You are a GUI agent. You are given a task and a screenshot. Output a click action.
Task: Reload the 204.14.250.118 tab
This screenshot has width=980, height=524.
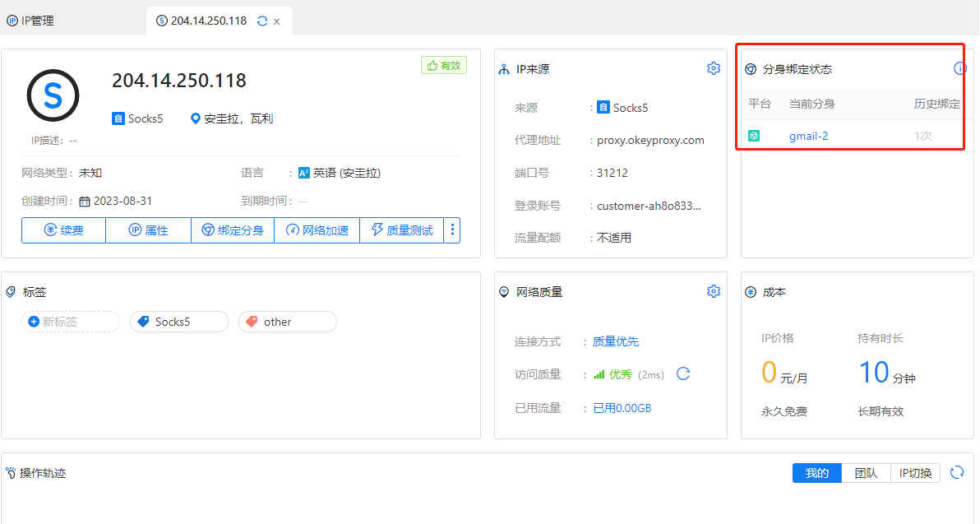[x=262, y=21]
